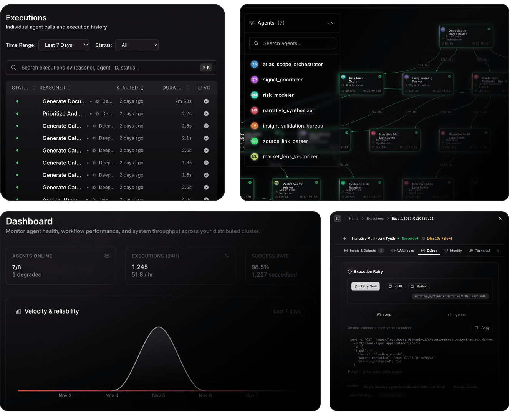The width and height of the screenshot is (515, 420).
Task: Click inside the Search agents input field
Action: (292, 43)
